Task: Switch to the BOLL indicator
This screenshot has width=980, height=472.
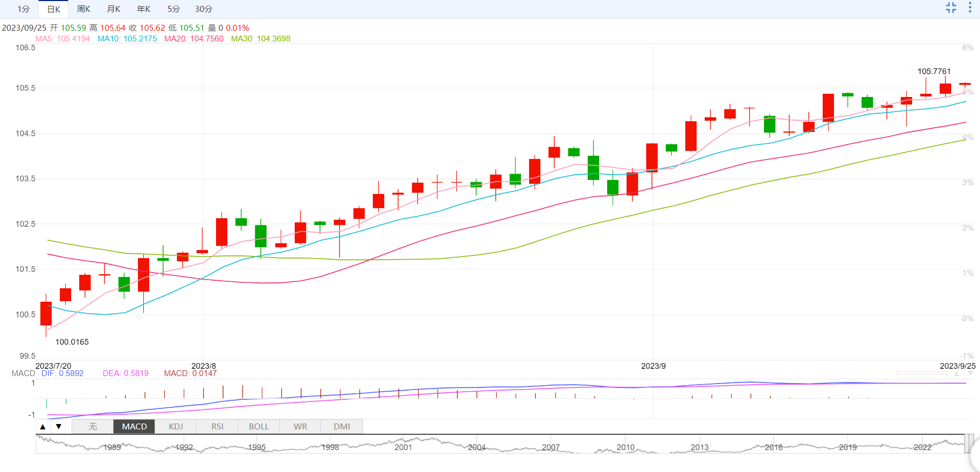Action: tap(259, 427)
